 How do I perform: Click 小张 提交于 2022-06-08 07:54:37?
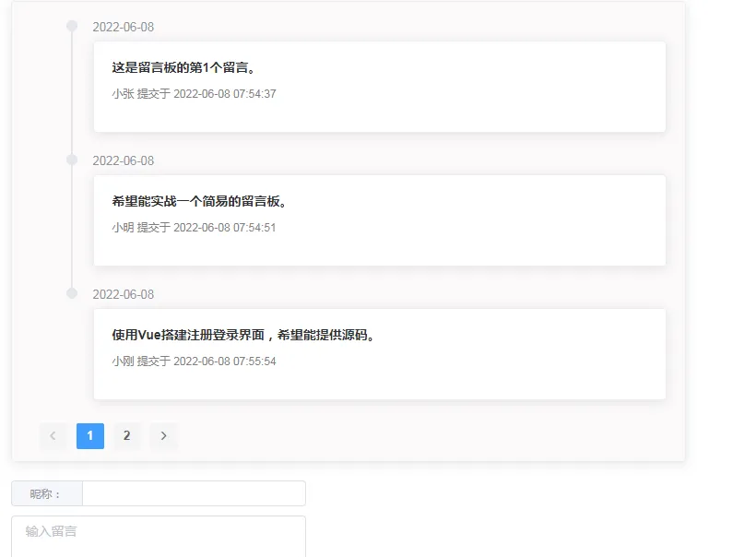pyautogui.click(x=194, y=93)
